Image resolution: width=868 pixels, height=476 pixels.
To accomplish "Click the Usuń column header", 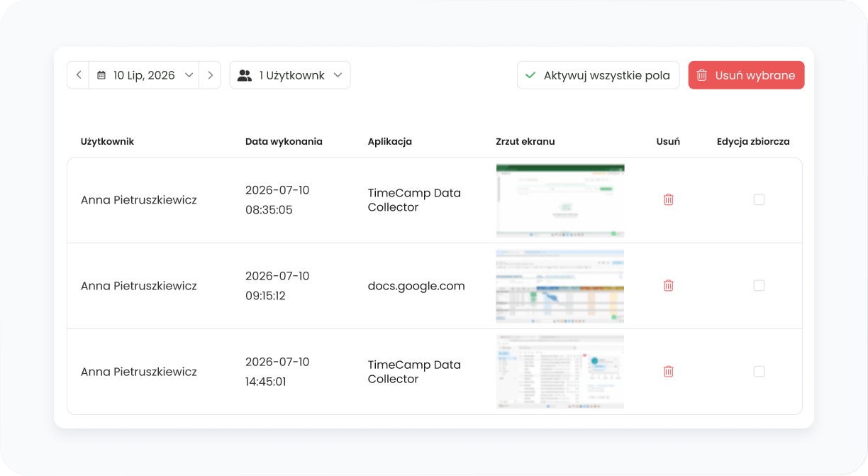I will (668, 141).
